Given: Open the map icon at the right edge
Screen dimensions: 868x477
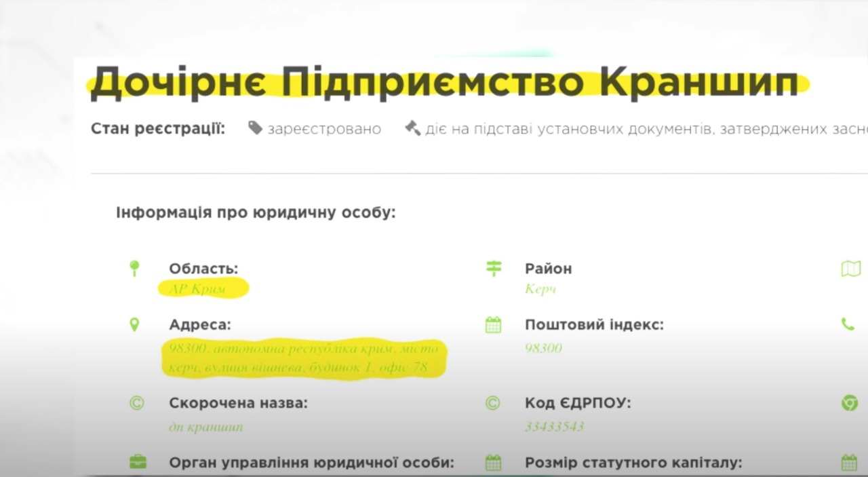Looking at the screenshot, I should point(850,269).
